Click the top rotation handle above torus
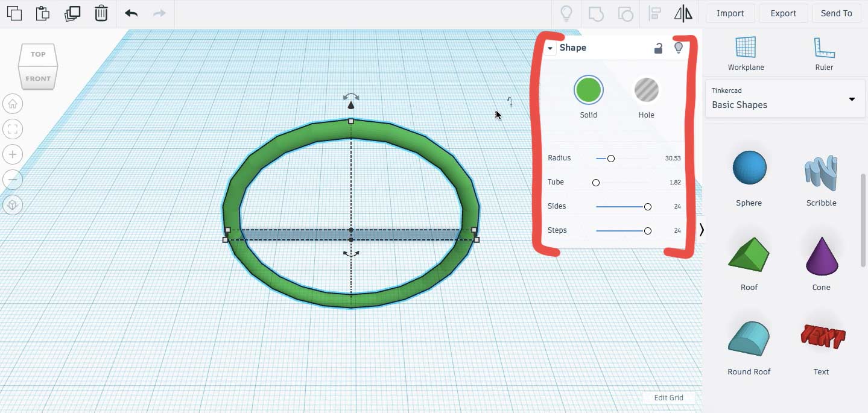 pos(351,96)
